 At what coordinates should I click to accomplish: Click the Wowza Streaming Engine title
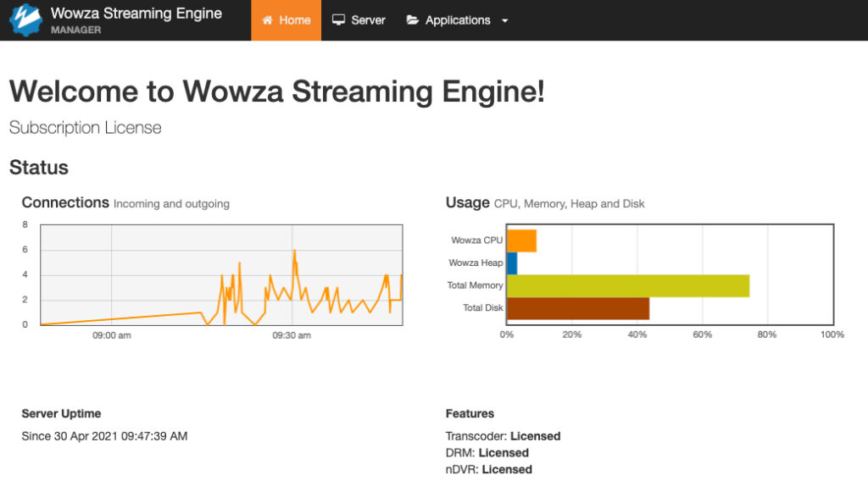(x=136, y=14)
